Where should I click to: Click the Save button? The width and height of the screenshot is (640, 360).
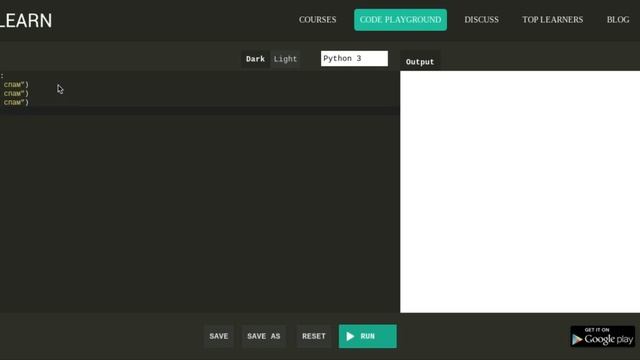coord(219,336)
